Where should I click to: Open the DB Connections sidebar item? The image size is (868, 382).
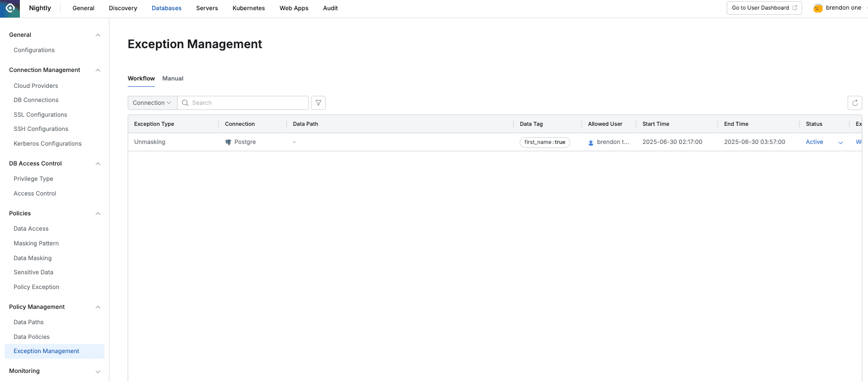pyautogui.click(x=36, y=100)
